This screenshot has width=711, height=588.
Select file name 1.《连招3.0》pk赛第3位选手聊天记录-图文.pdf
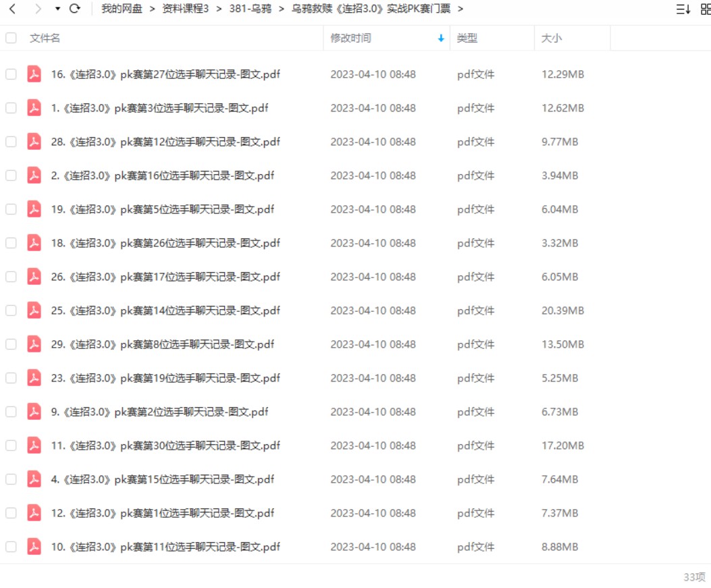click(159, 108)
